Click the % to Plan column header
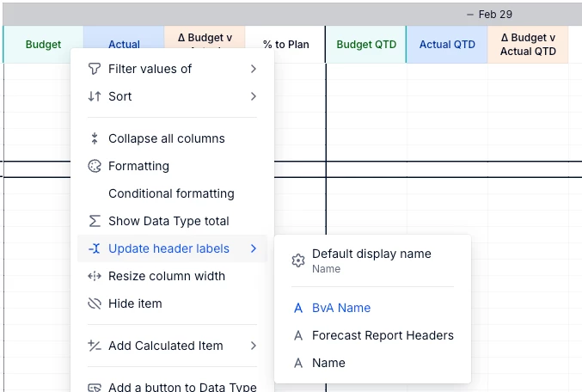Image resolution: width=582 pixels, height=392 pixels. [286, 45]
